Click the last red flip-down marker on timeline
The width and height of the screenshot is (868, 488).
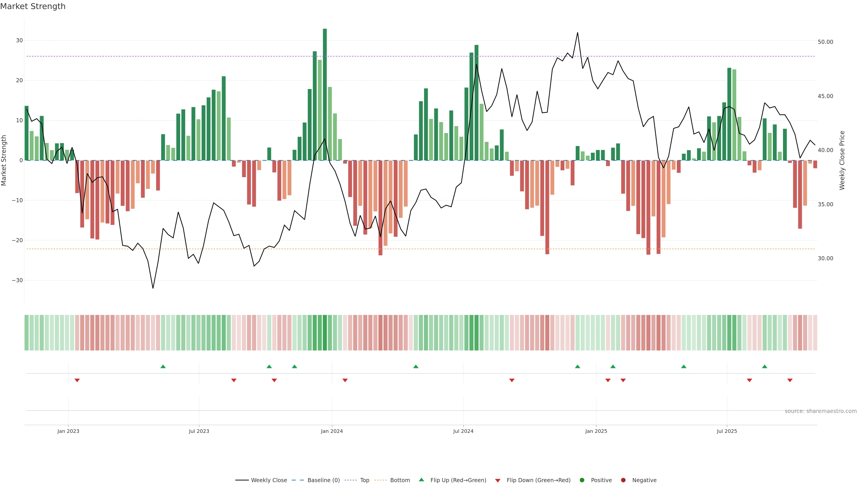pos(790,380)
